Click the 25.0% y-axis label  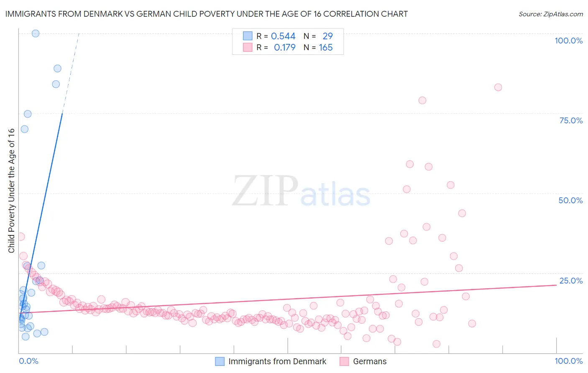tap(571, 281)
